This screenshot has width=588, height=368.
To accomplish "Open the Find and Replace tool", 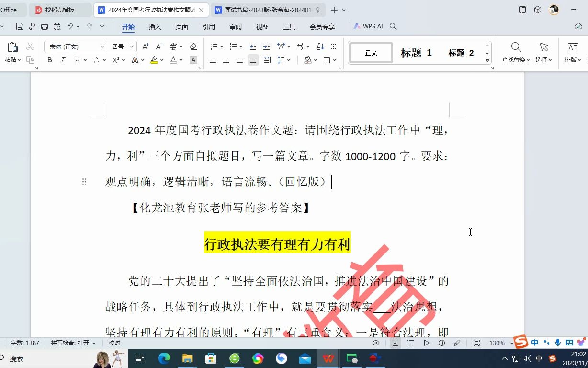I will pyautogui.click(x=516, y=53).
